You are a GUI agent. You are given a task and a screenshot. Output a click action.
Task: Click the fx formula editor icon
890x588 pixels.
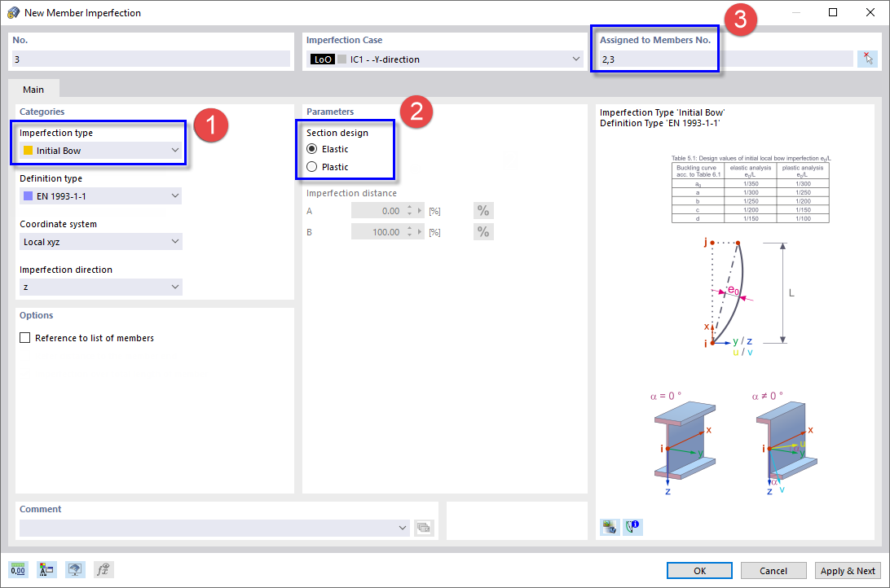pos(103,569)
